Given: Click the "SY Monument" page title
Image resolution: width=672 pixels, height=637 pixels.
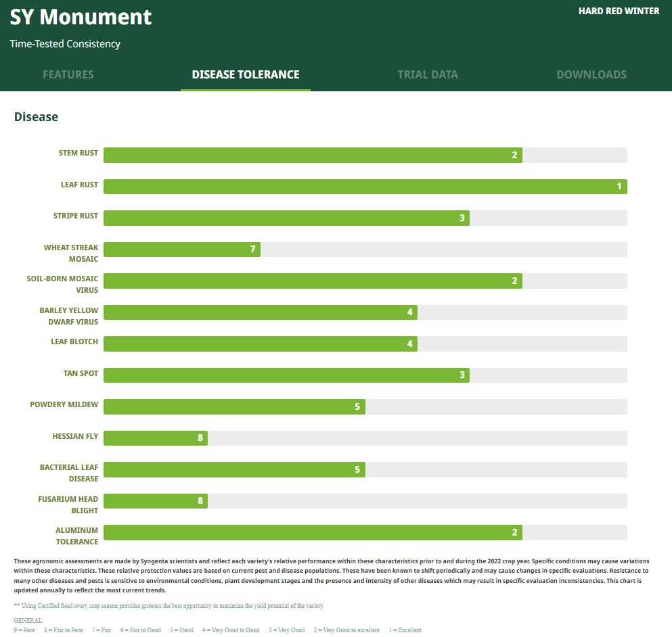Looking at the screenshot, I should click(x=81, y=17).
